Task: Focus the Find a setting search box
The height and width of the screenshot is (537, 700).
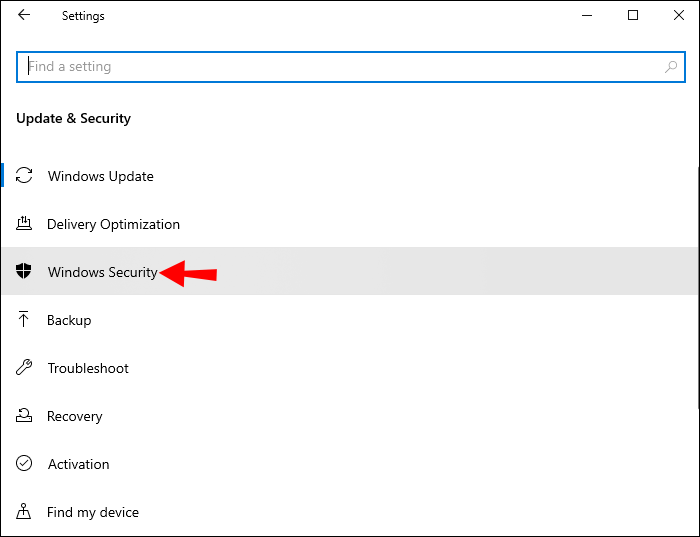Action: click(x=340, y=67)
